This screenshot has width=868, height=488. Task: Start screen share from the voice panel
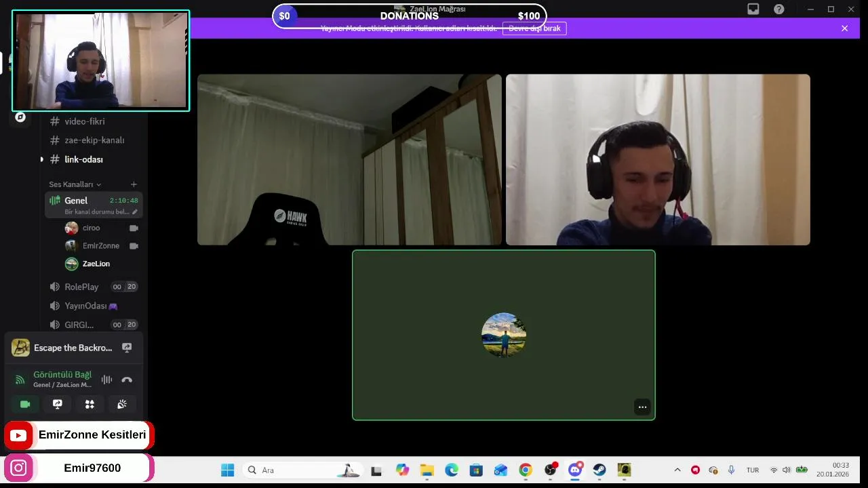click(x=58, y=404)
